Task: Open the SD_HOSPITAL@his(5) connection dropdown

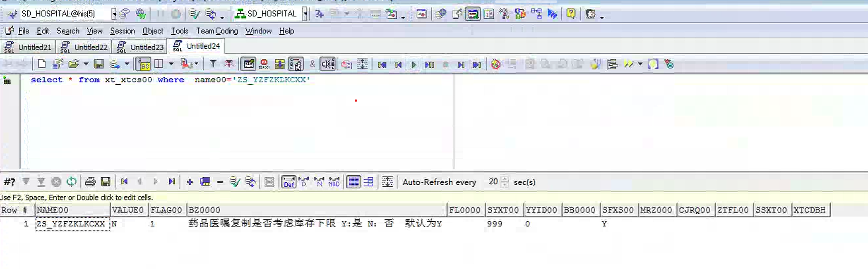Action: click(x=114, y=14)
